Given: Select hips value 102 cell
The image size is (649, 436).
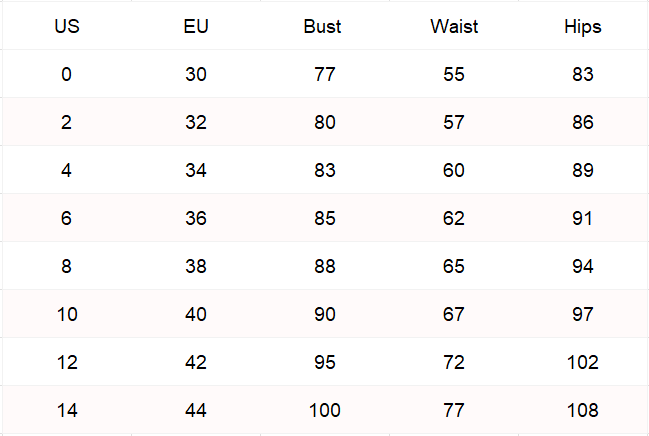Looking at the screenshot, I should click(x=583, y=362).
